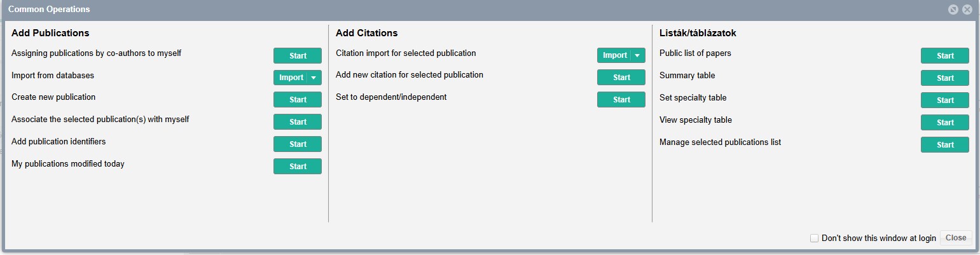The image size is (980, 255).
Task: Start Manage selected publications list
Action: (x=945, y=145)
